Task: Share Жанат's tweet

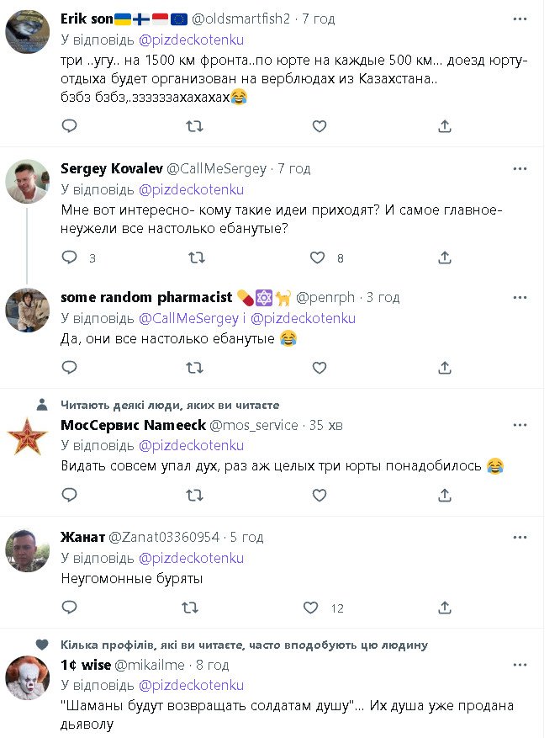Action: pos(445,608)
